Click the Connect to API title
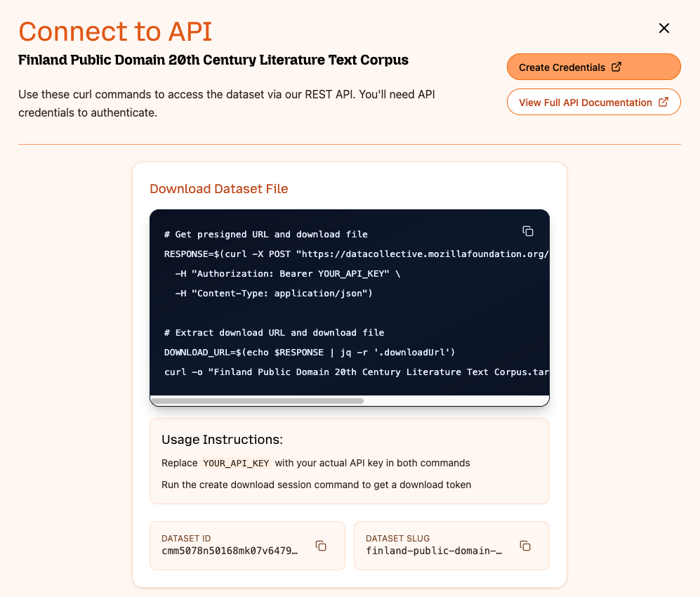700x597 pixels. [x=115, y=31]
